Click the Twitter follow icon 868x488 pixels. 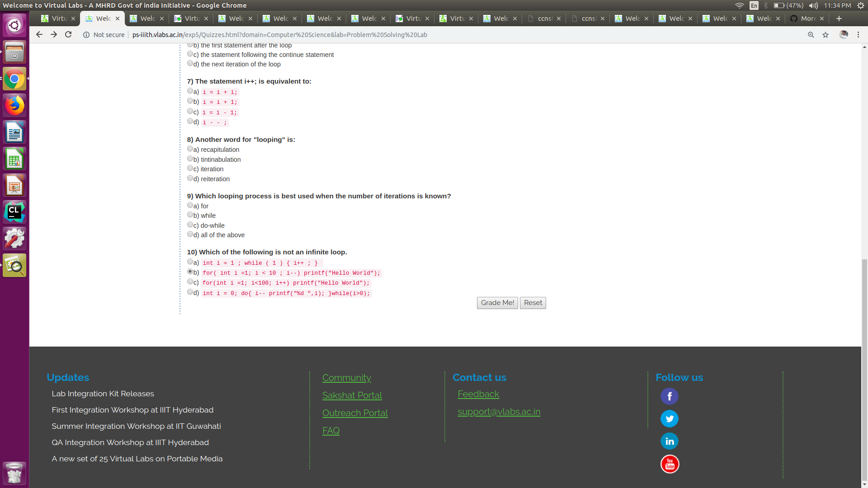(670, 418)
